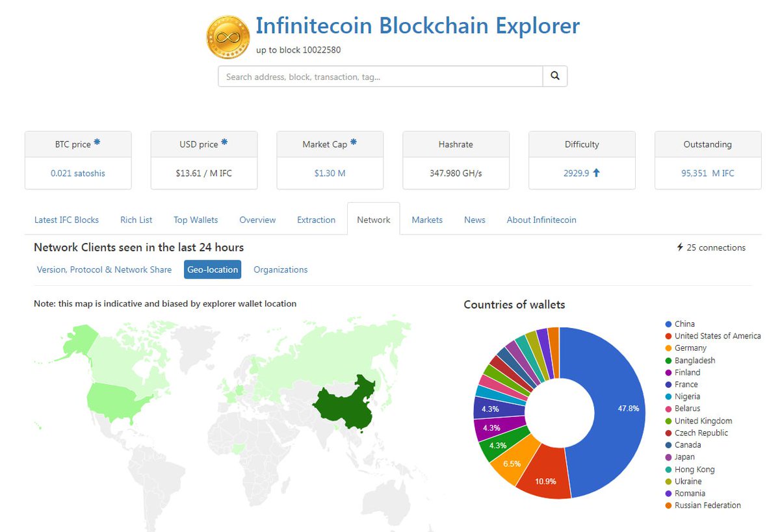Viewport: 780px width, 532px height.
Task: Click the Hong Kong legend entry
Action: 690,469
